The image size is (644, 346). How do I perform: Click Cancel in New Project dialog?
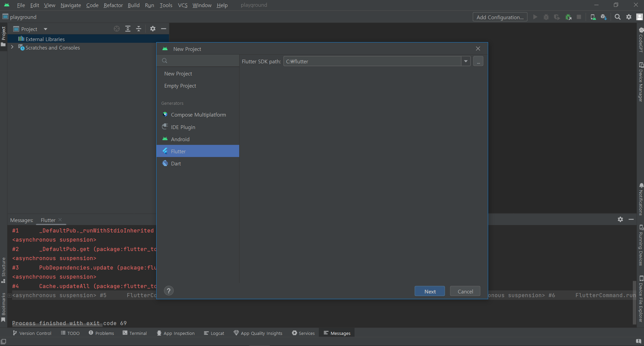tap(465, 291)
